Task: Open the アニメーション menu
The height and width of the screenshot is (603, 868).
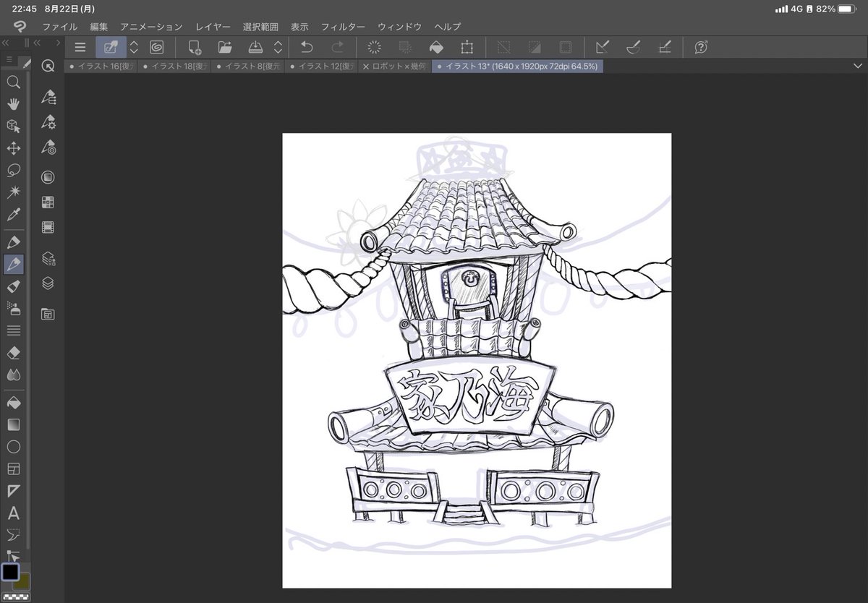Action: (152, 27)
